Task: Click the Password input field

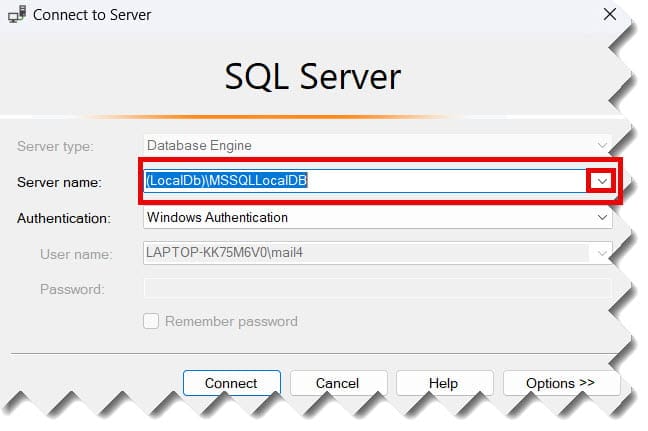Action: point(377,288)
